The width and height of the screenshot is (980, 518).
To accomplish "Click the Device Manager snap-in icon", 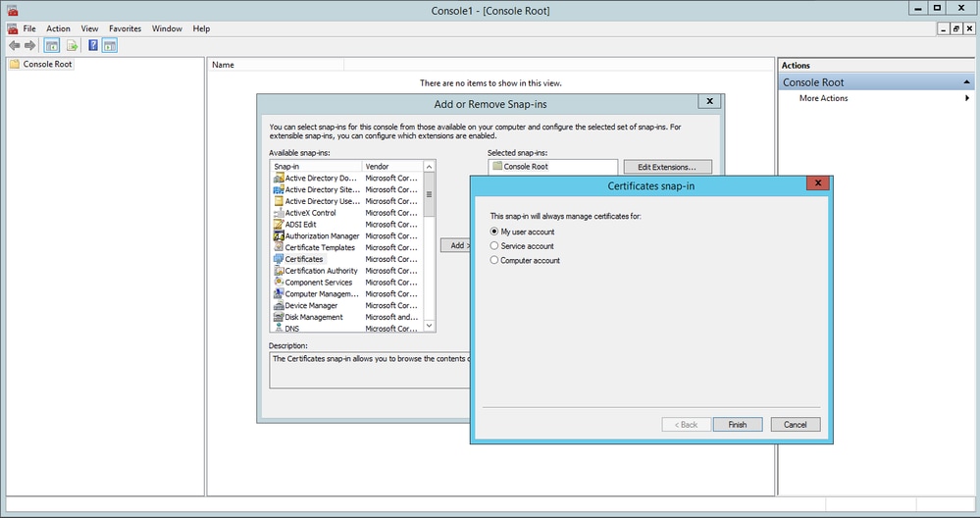I will tap(279, 305).
